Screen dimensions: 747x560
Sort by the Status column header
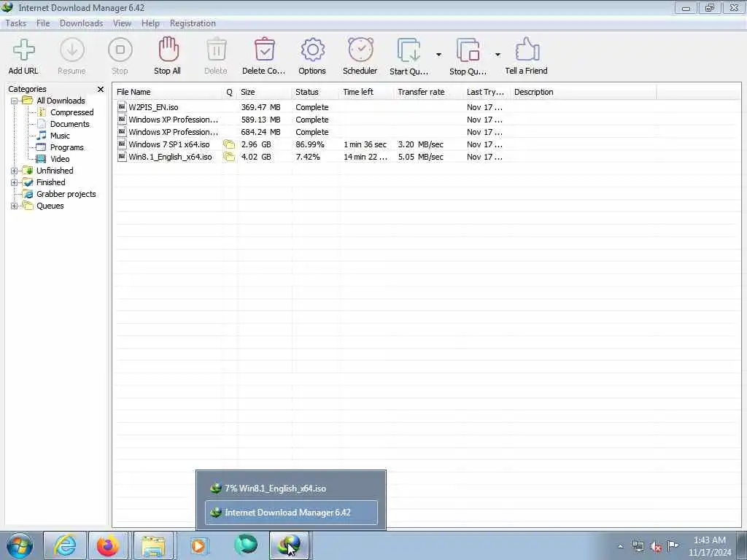click(x=315, y=92)
